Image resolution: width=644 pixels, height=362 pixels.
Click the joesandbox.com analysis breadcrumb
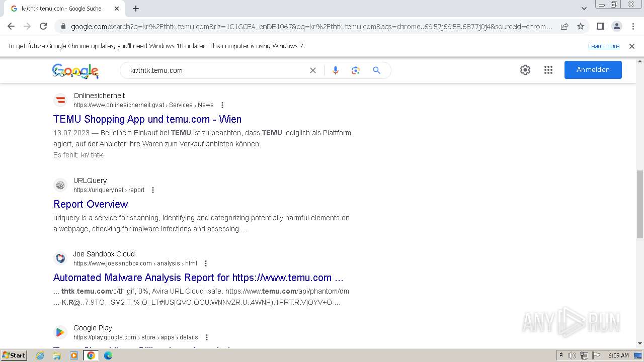(x=135, y=263)
